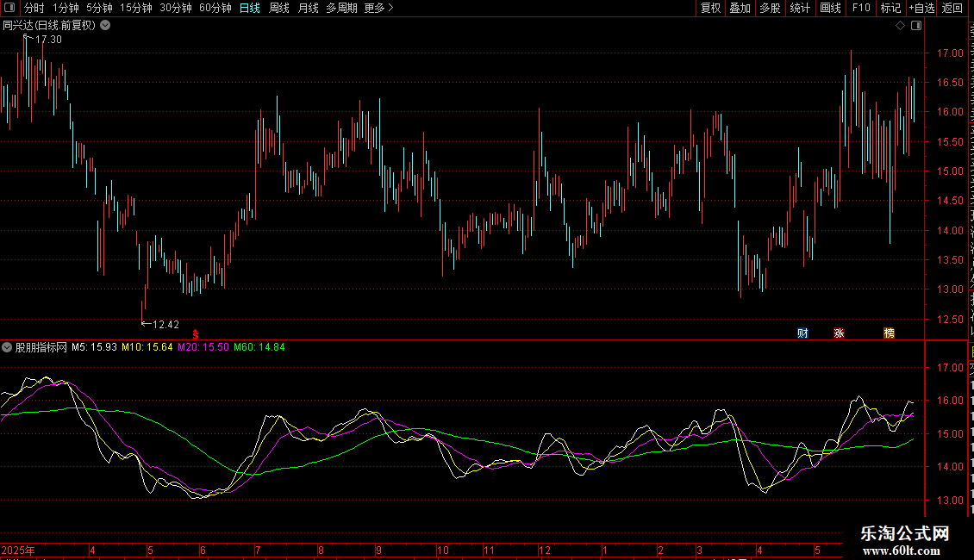Open the 多周期 multi-period view
The width and height of the screenshot is (974, 560).
[341, 8]
